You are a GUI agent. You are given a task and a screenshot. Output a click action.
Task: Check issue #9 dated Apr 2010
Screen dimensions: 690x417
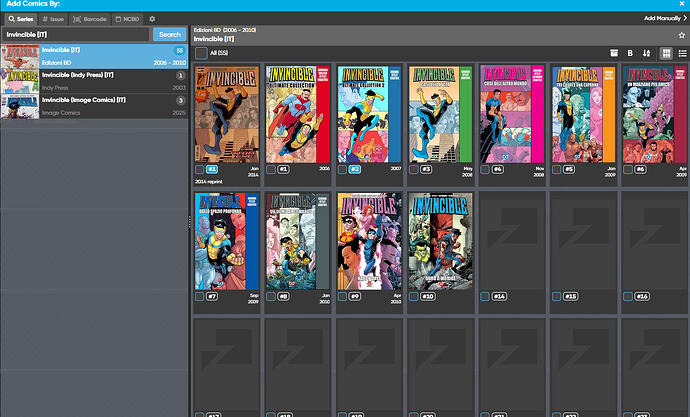pos(342,296)
